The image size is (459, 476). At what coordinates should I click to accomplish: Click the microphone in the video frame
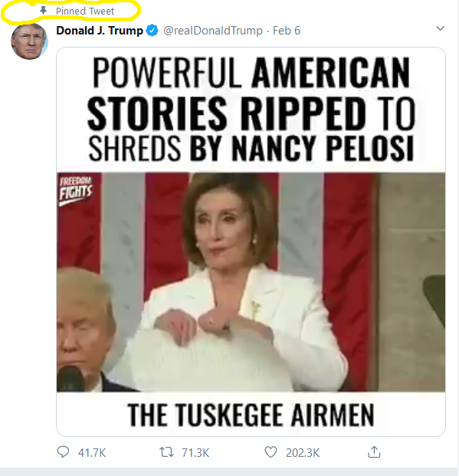click(70, 378)
